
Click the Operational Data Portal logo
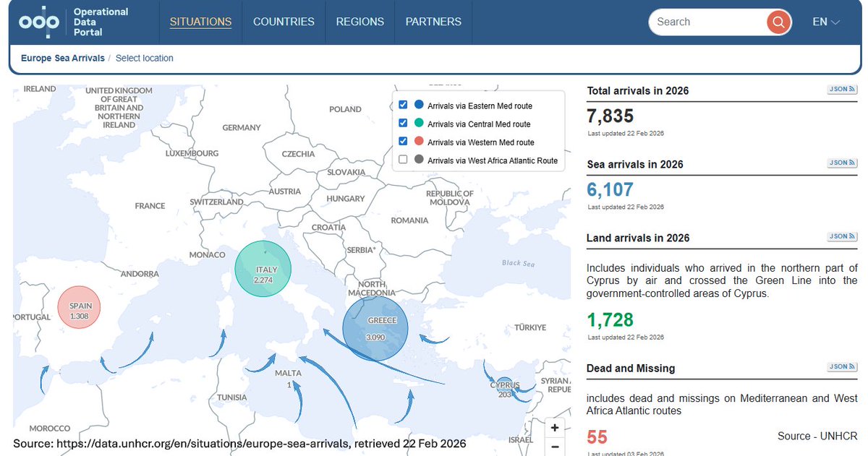pyautogui.click(x=74, y=22)
